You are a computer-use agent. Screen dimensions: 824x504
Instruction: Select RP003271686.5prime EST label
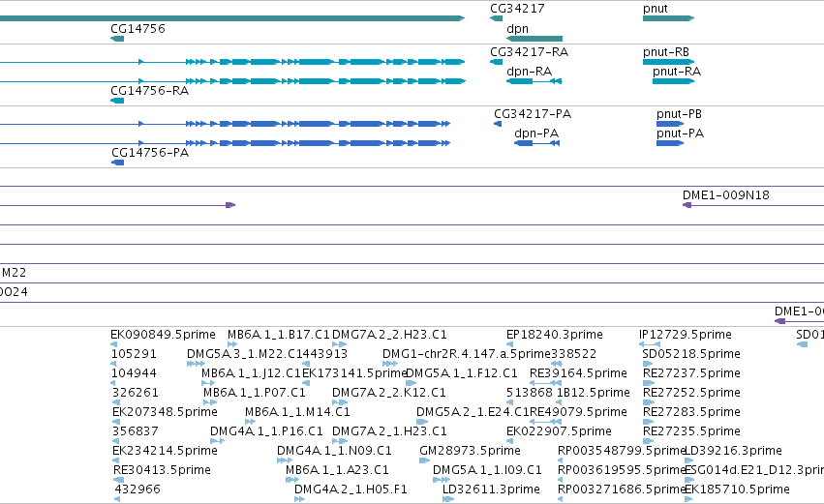click(622, 489)
